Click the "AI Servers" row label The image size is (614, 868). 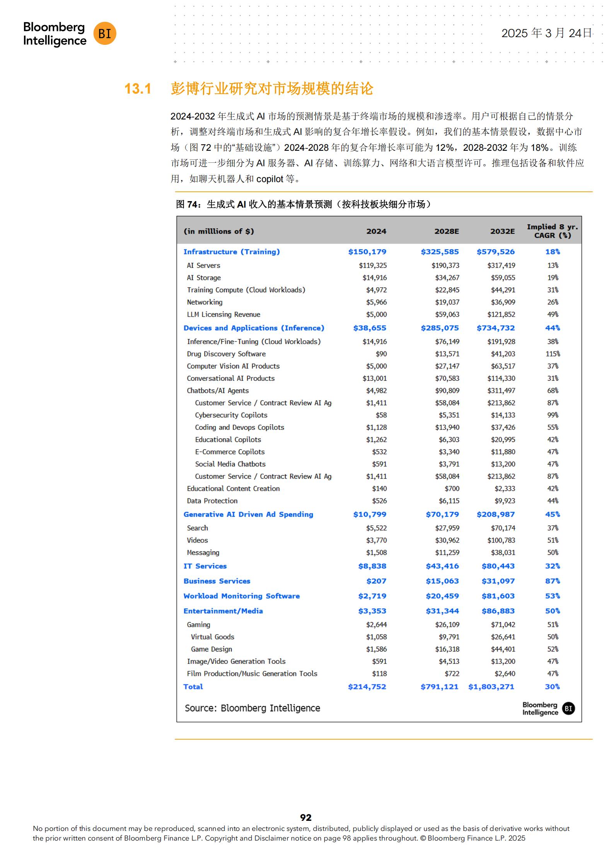tap(203, 265)
